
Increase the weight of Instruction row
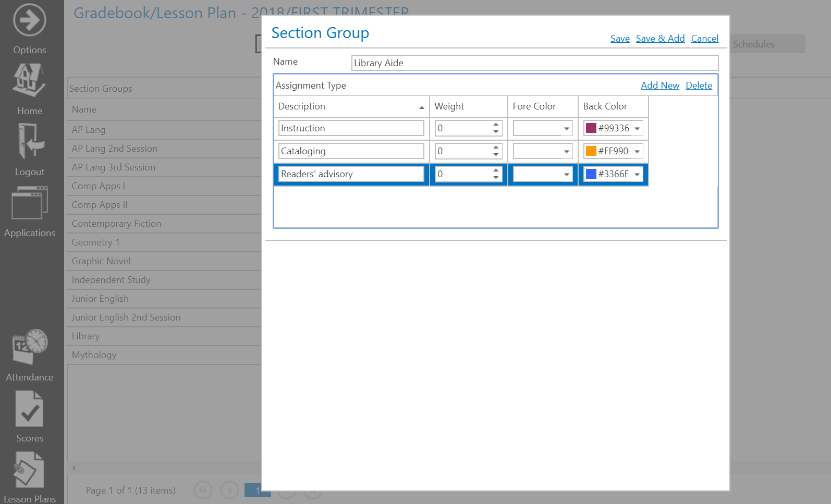(x=496, y=125)
